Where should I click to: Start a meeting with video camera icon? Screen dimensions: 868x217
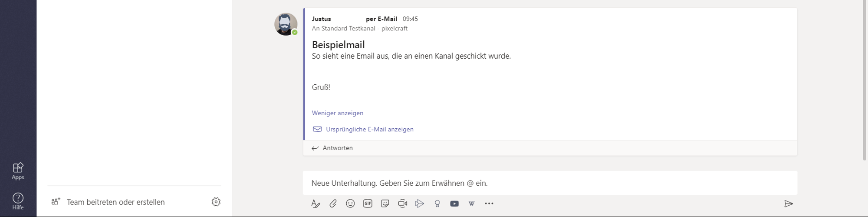pos(402,204)
